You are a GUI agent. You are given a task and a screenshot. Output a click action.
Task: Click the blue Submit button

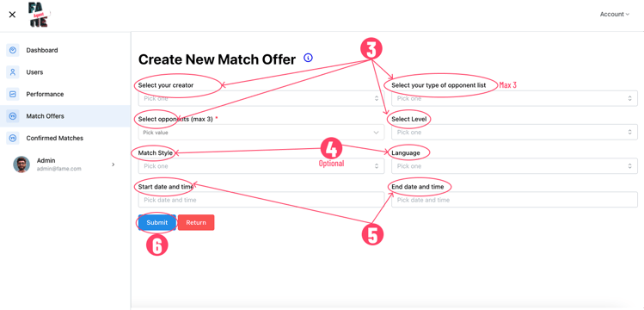point(157,222)
